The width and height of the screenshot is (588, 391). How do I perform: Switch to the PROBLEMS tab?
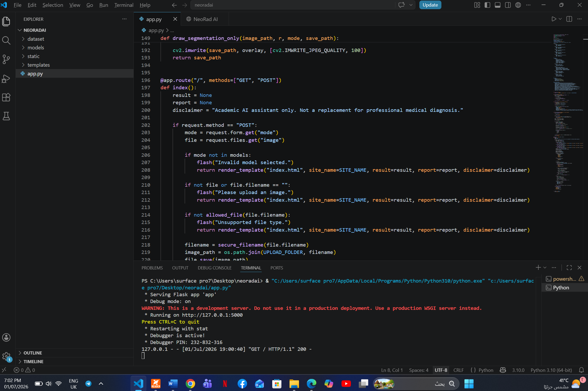click(152, 268)
